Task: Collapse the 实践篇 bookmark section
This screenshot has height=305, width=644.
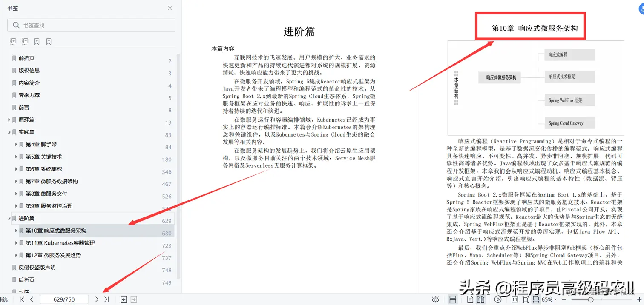Action: pos(9,132)
